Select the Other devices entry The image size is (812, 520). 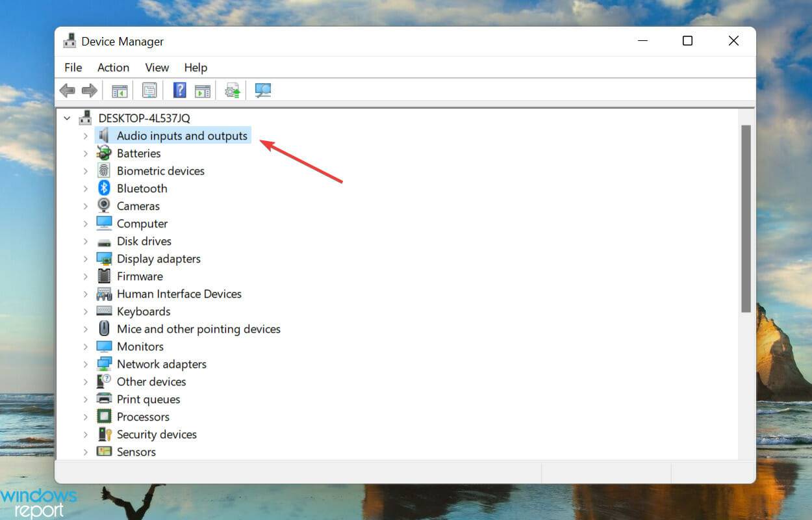151,382
